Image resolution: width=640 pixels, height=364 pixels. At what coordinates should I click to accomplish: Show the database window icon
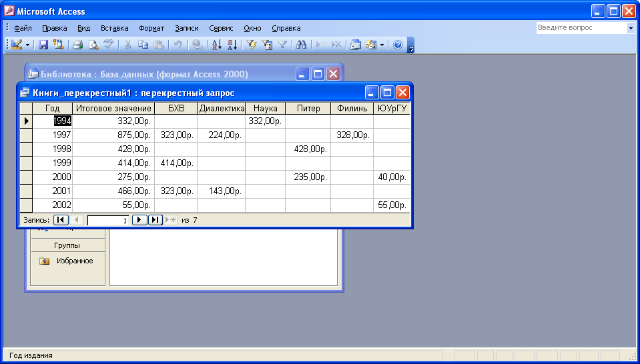coord(356,45)
